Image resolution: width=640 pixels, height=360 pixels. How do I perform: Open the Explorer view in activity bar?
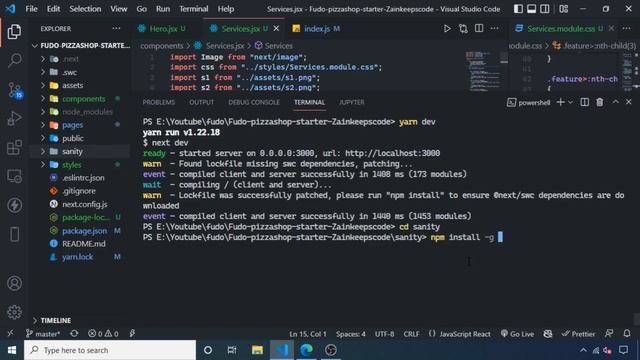[x=14, y=31]
